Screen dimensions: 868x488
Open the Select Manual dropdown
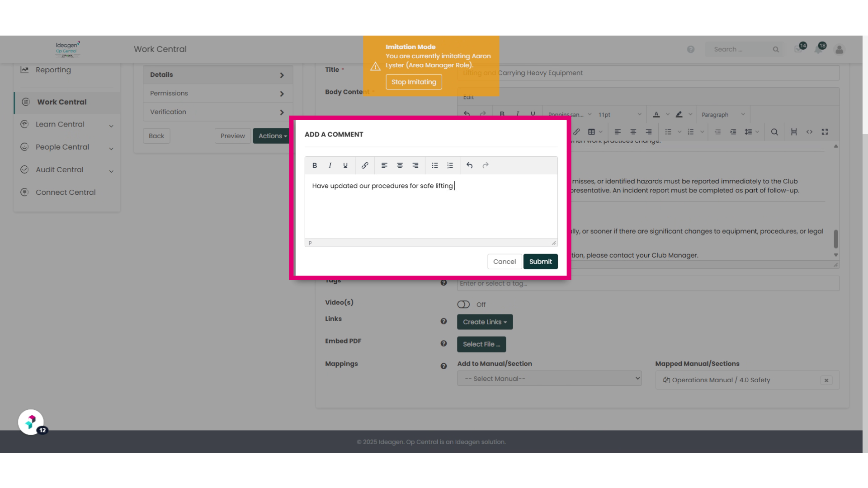[x=549, y=379]
